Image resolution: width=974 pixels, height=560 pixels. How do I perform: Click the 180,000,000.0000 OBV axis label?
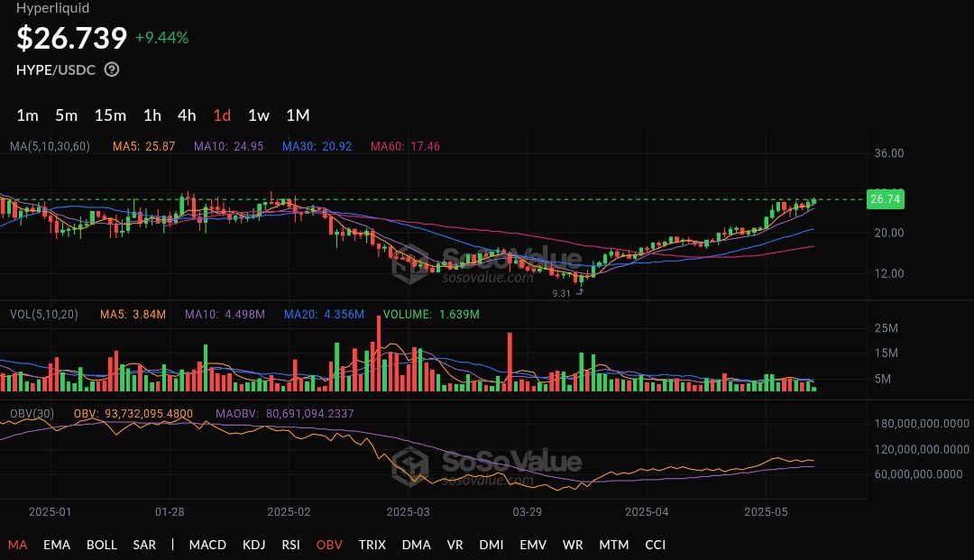coord(922,424)
